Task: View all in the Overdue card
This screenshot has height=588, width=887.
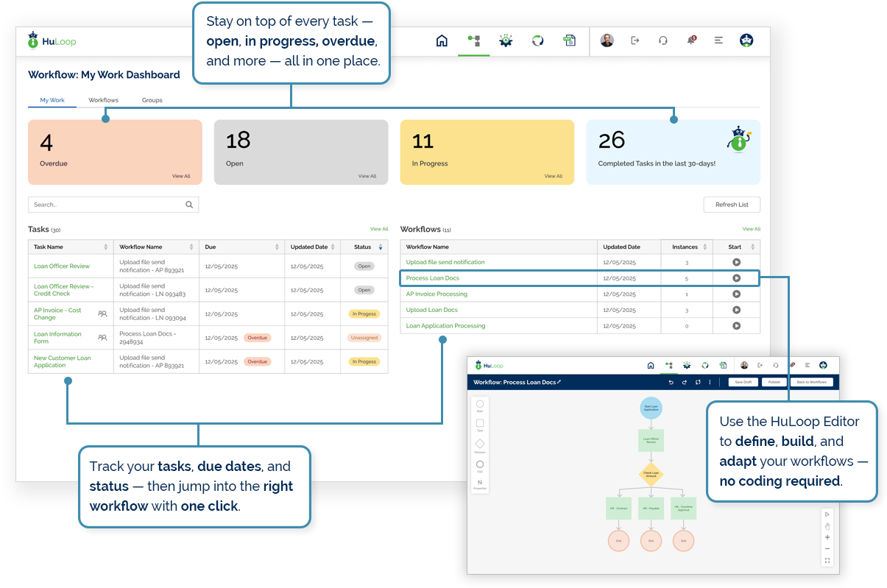Action: tap(181, 177)
